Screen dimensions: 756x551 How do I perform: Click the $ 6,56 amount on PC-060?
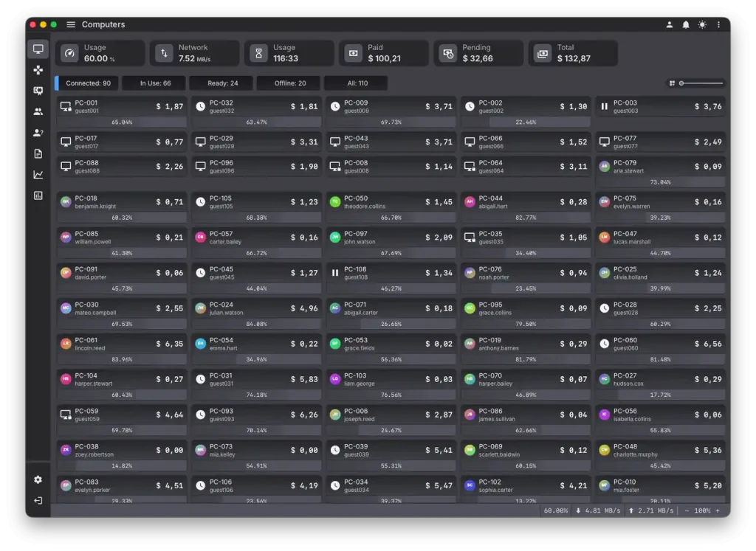[708, 344]
